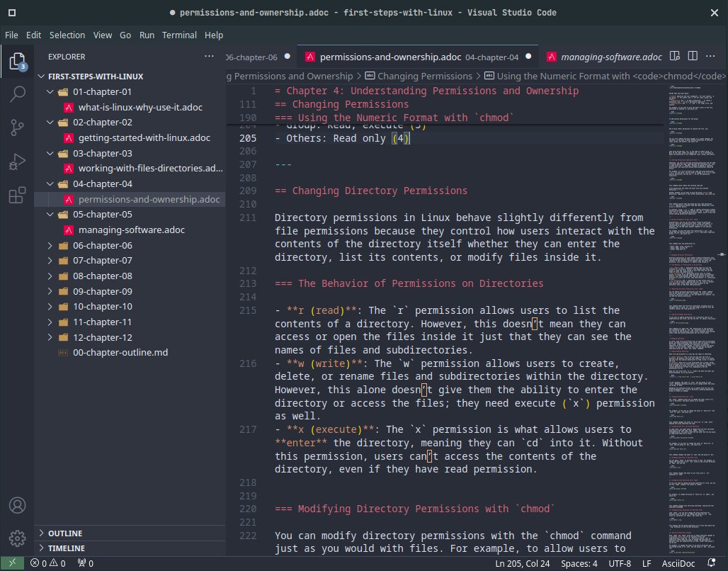Open the Explorer view icon

pyautogui.click(x=17, y=62)
